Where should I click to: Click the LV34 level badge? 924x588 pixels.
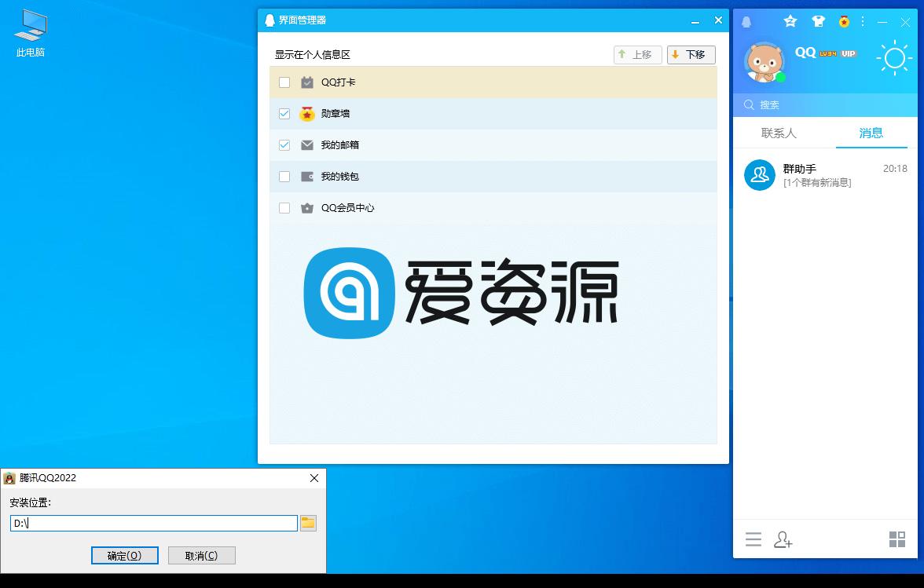828,53
